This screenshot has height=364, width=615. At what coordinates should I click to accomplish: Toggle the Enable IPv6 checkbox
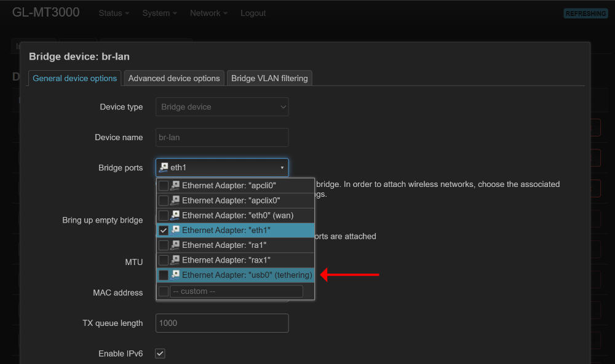(x=160, y=354)
